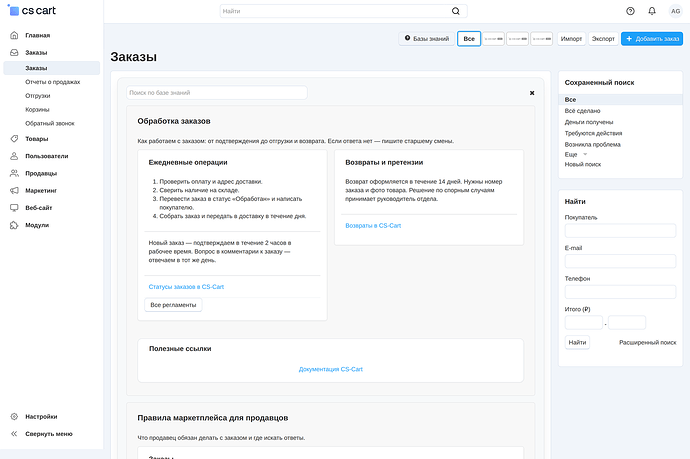
Task: Click the Добавить заказ button
Action: click(x=652, y=39)
